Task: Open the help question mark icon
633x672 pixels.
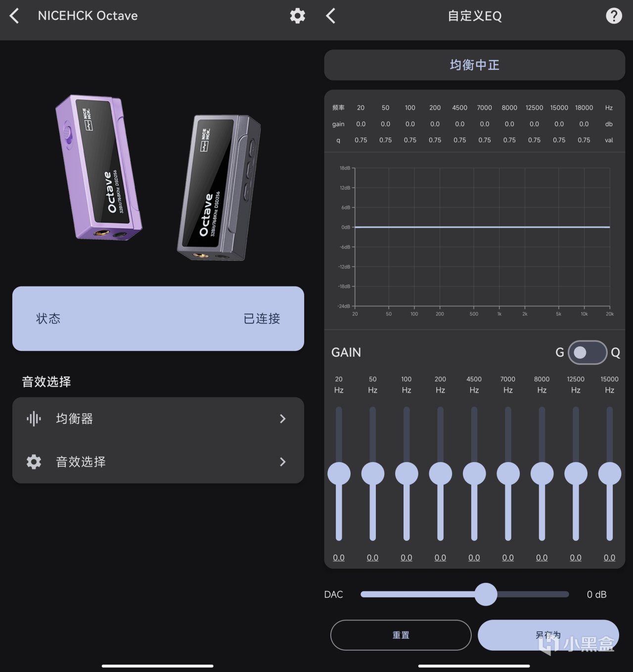Action: [x=614, y=16]
